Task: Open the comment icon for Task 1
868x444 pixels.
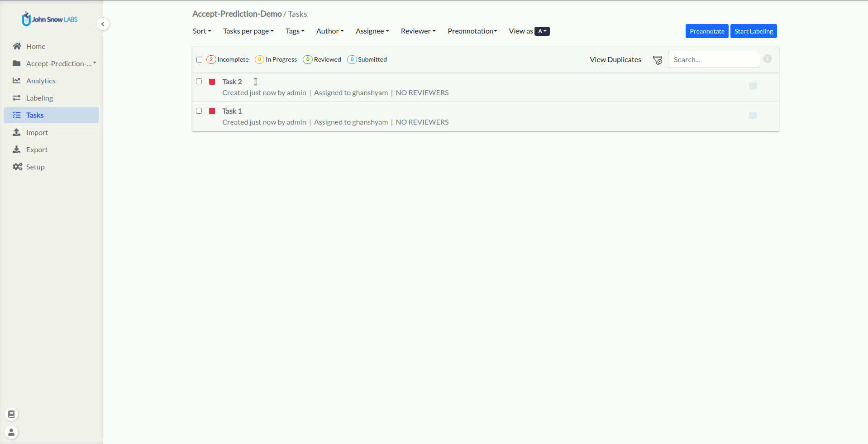Action: point(753,116)
